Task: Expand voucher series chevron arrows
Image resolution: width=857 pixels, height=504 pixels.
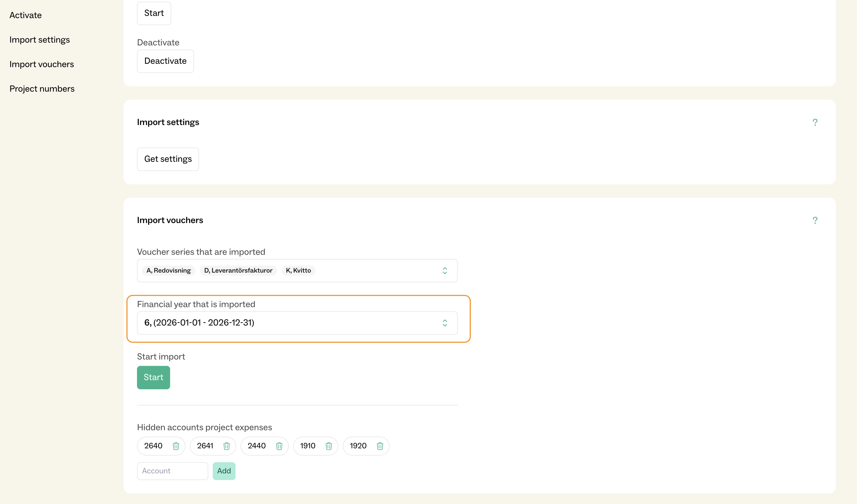Action: (444, 271)
